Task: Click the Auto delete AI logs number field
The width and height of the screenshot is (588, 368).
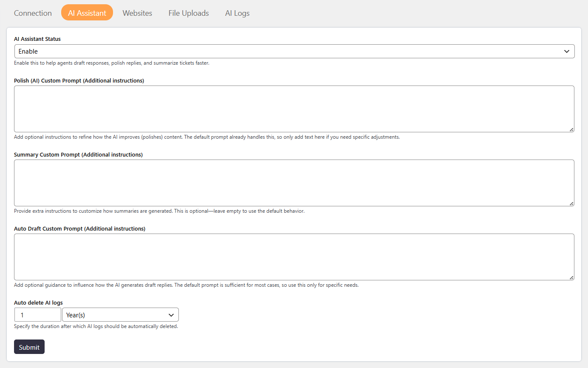Action: click(38, 315)
